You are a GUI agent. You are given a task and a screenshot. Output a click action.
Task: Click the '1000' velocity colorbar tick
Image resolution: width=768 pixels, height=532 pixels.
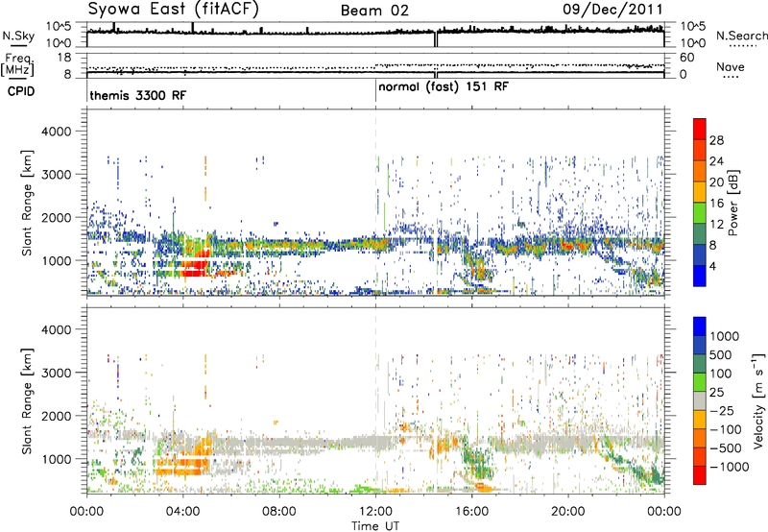pyautogui.click(x=725, y=336)
